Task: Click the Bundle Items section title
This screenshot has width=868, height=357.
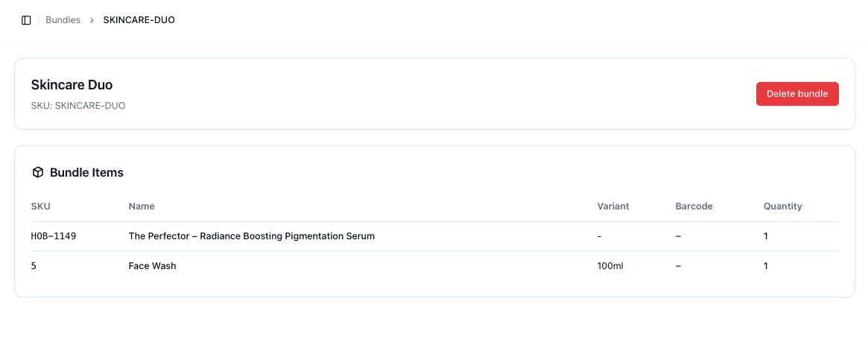Action: coord(86,172)
